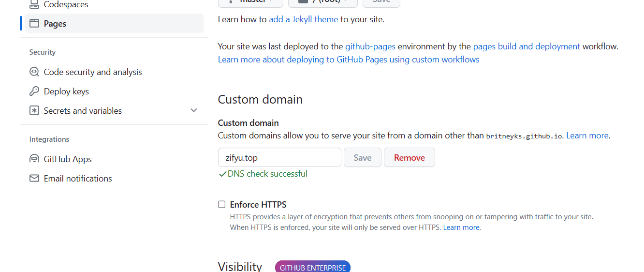Open pages build and deployment workflow link
The image size is (644, 272).
pos(527,47)
